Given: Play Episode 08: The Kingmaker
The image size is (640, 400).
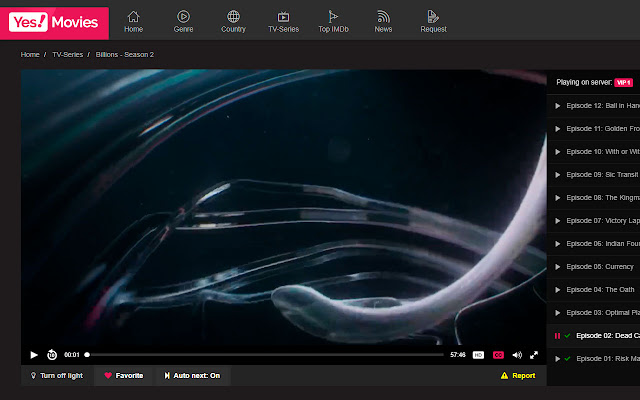Looking at the screenshot, I should click(593, 198).
